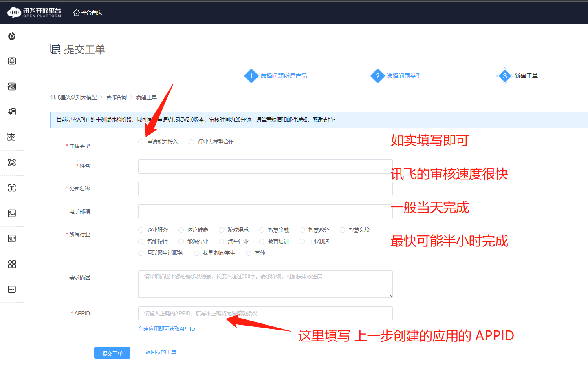Click 新建工单 step label
The height and width of the screenshot is (370, 588).
tap(526, 76)
